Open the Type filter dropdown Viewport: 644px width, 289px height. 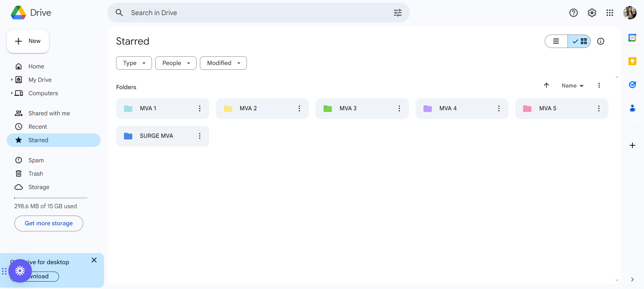point(134,63)
